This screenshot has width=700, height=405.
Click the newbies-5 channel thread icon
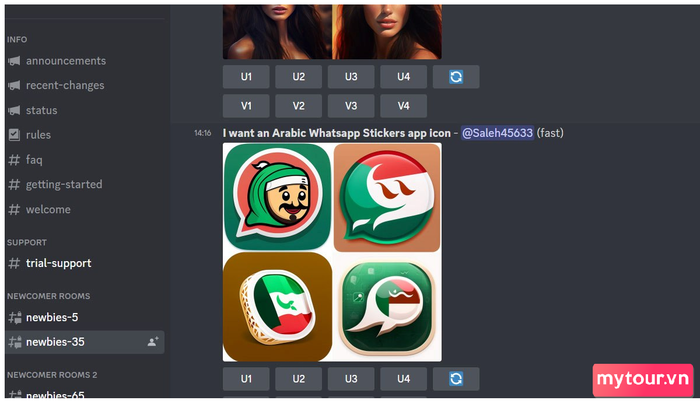[15, 317]
